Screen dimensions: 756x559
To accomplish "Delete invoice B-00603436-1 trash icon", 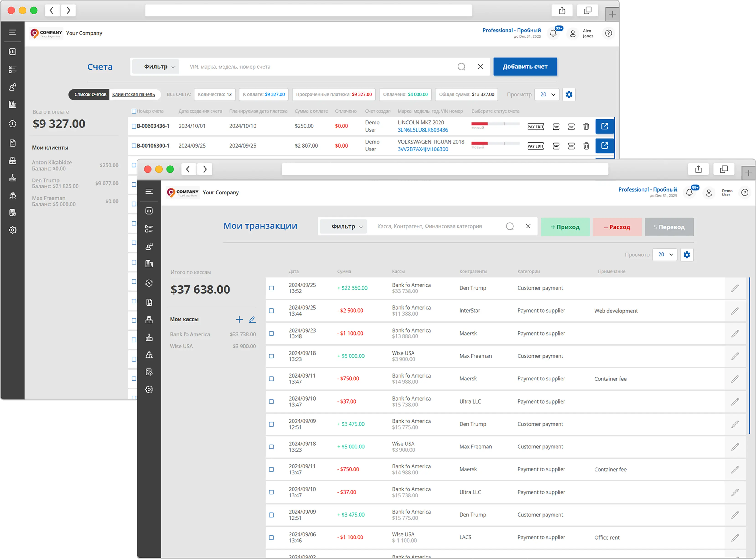I will coord(586,127).
